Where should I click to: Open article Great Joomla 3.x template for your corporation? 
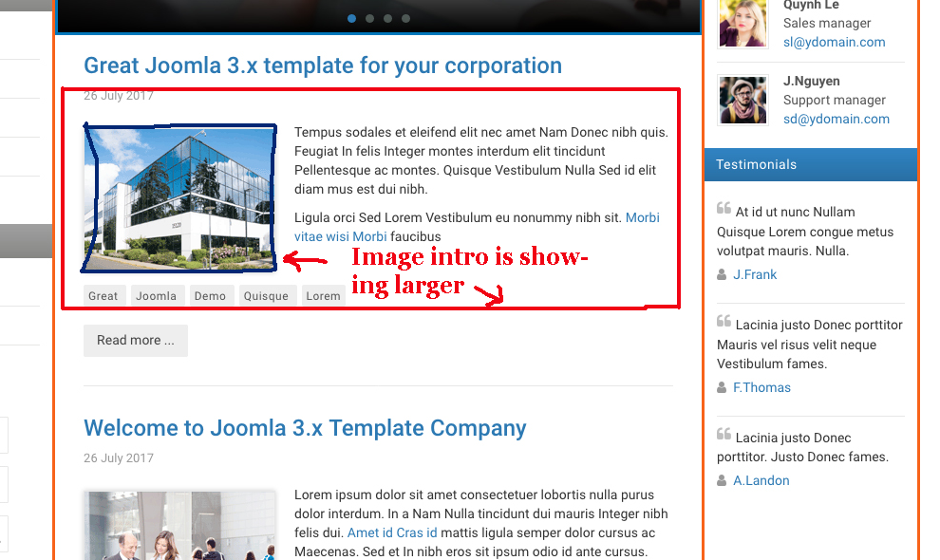(323, 65)
